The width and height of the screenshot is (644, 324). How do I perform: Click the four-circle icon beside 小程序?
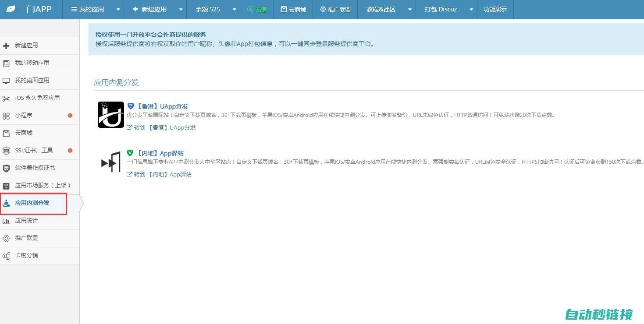(x=6, y=116)
